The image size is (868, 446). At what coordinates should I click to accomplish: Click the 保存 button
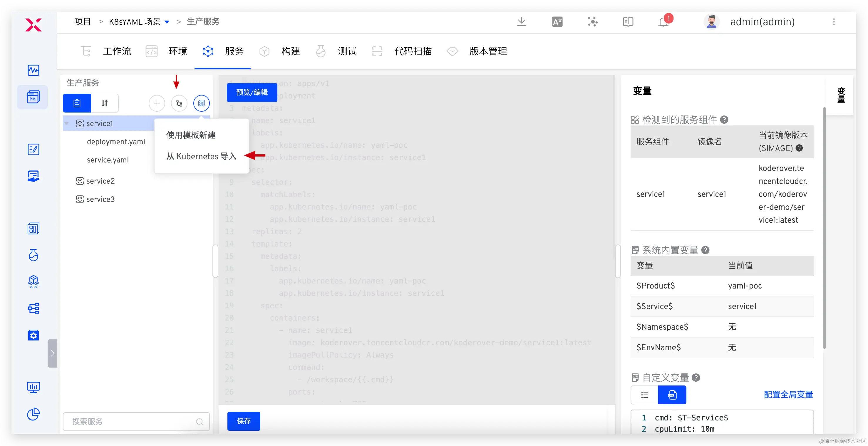tap(244, 421)
